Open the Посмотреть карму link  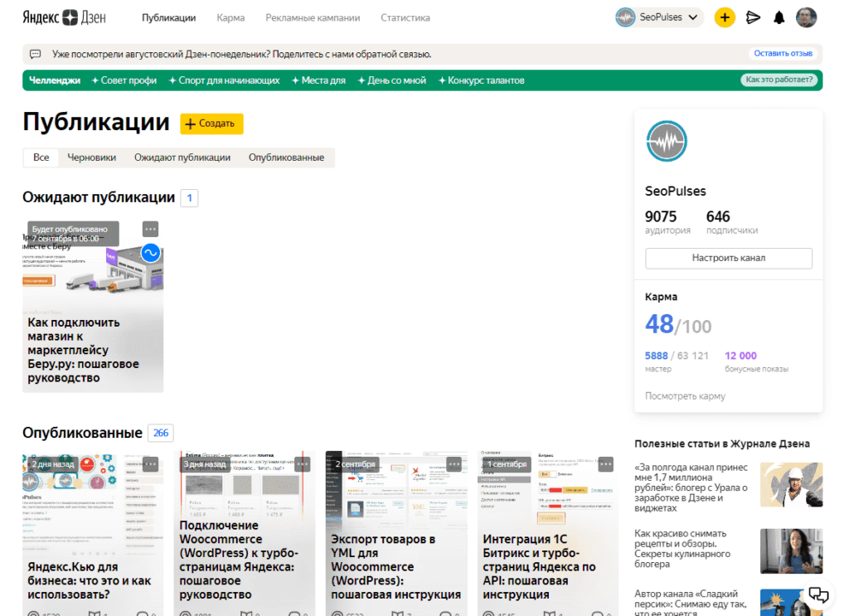[x=685, y=396]
